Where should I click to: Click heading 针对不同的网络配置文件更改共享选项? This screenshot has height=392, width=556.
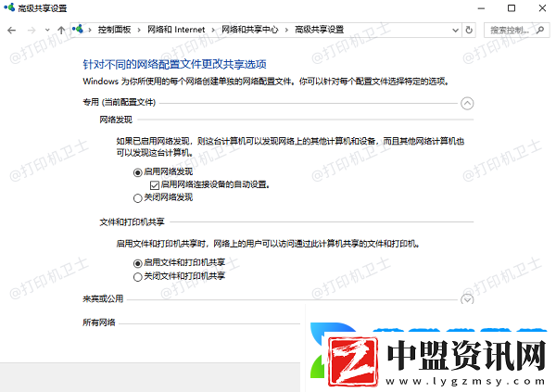[174, 64]
